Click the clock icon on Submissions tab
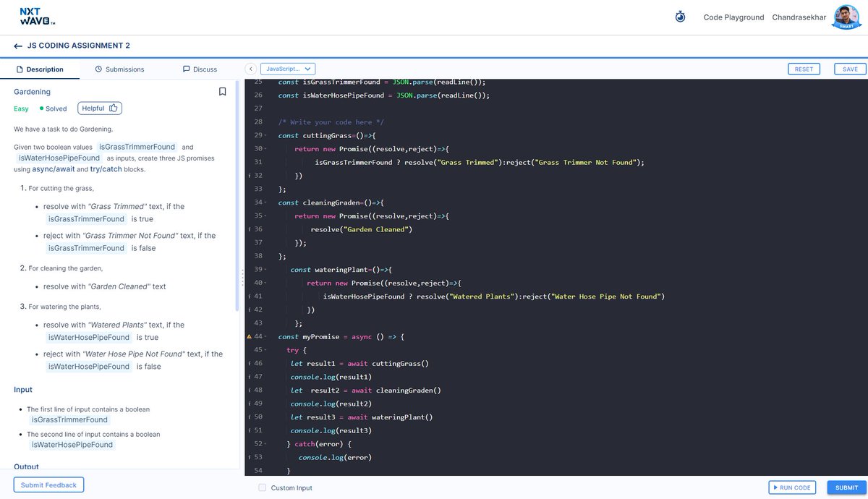The height and width of the screenshot is (499, 868). 98,69
